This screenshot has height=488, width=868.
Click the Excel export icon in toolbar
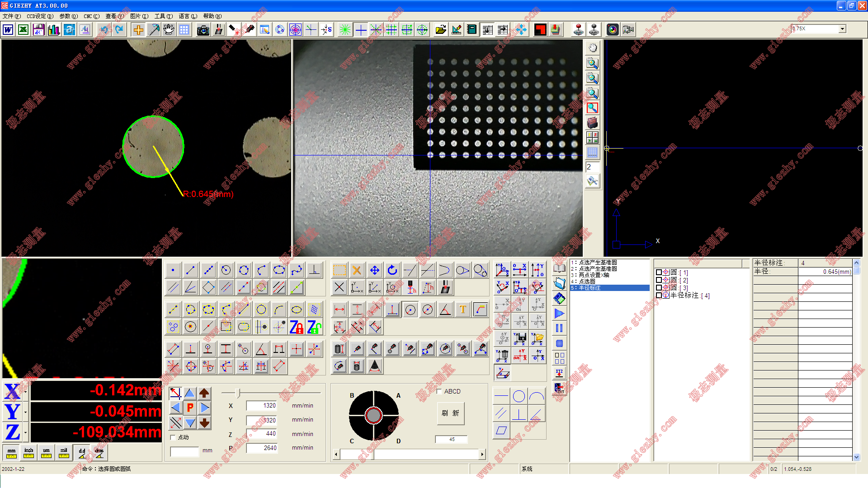coord(24,30)
